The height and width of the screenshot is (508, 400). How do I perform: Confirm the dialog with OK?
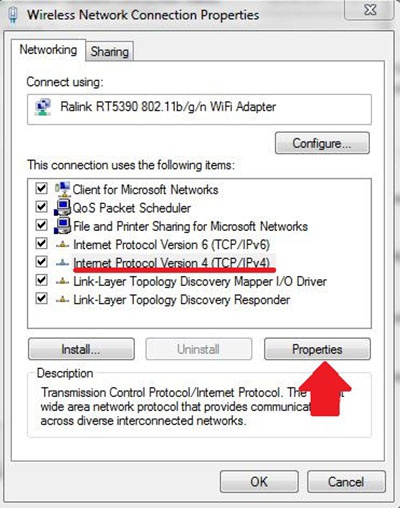pyautogui.click(x=259, y=482)
